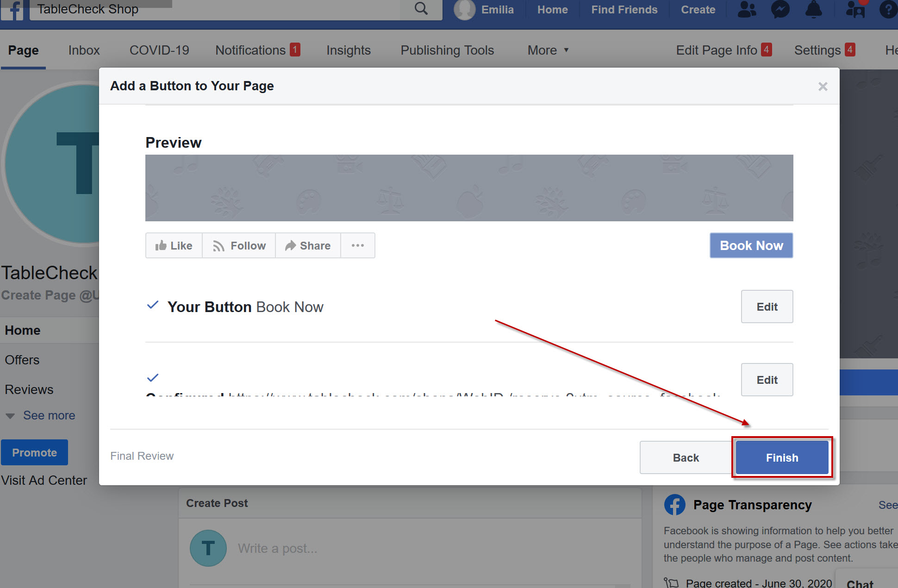Click Find Friends in top bar
The image size is (898, 588).
click(624, 10)
